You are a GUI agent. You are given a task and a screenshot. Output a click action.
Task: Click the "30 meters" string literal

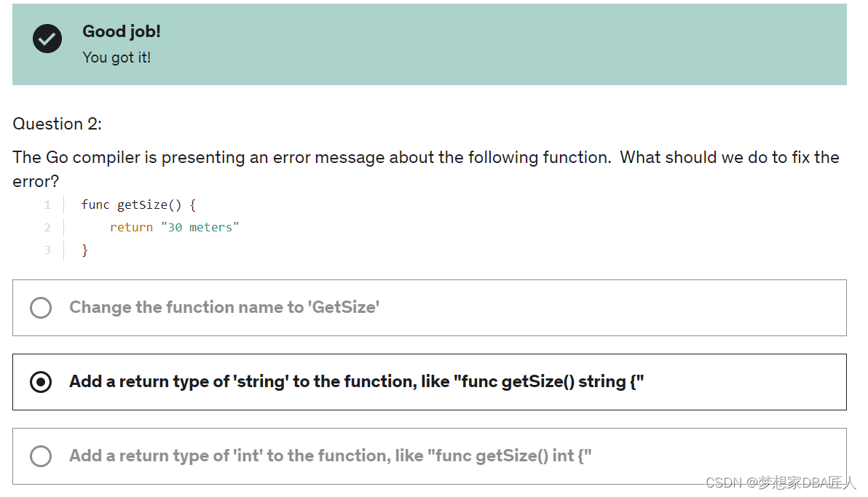tap(203, 227)
